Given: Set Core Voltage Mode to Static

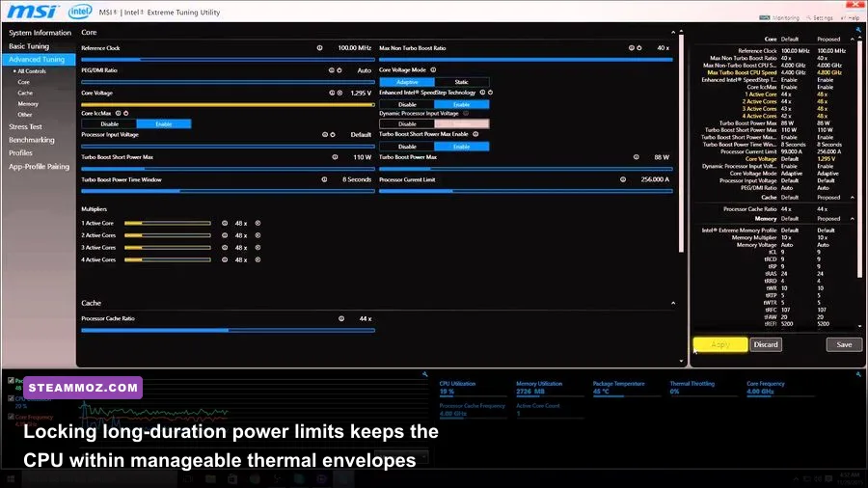Looking at the screenshot, I should 461,82.
